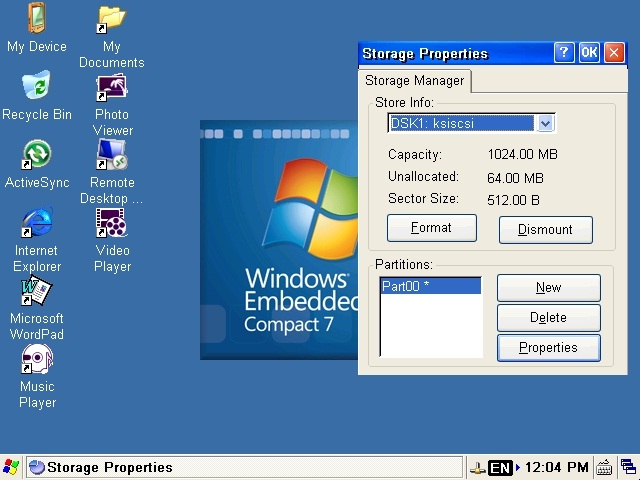The image size is (640, 480).
Task: Click the network connection tray icon
Action: click(x=478, y=468)
